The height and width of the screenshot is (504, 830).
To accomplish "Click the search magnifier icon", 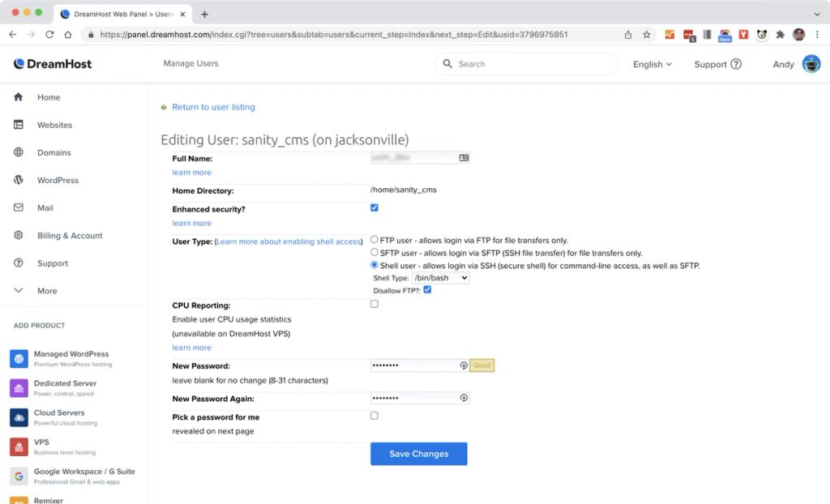I will (447, 63).
